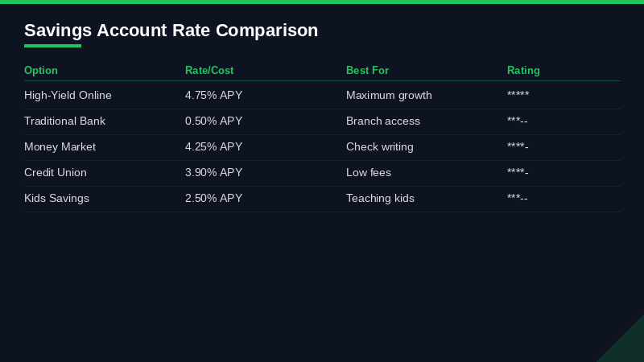Select the 3.90% APY rate cell

click(213, 173)
